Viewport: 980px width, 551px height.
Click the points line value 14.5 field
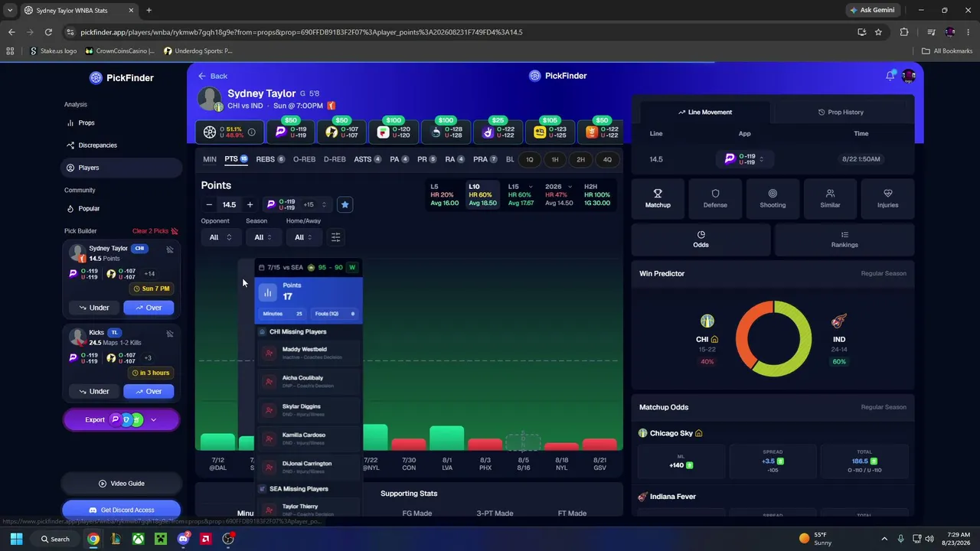(229, 204)
